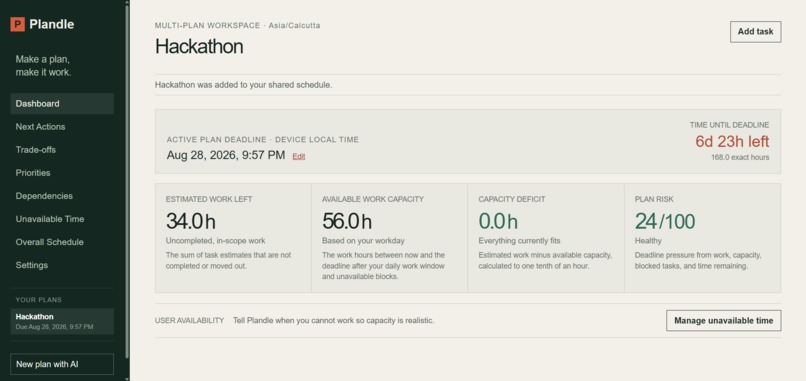
Task: Click the 0.0 h capacity deficit value
Action: 498,222
